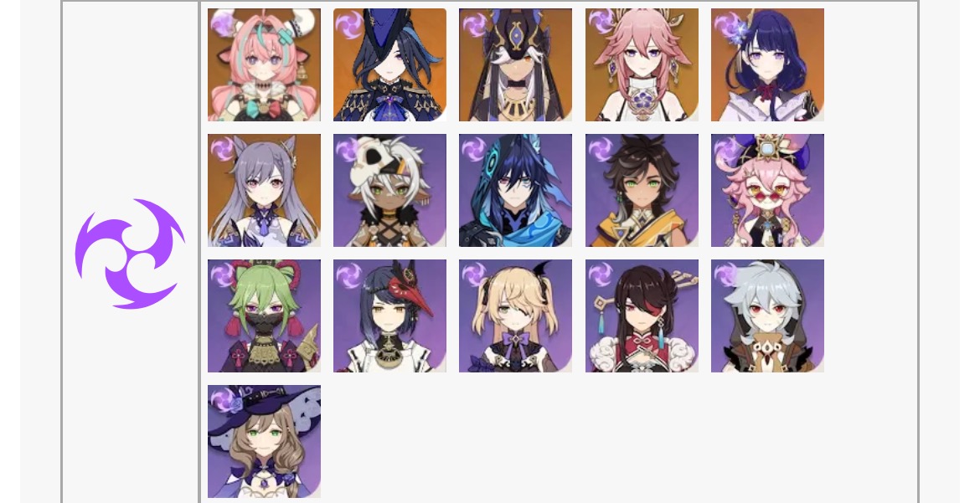Screen dimensions: 980x503
Task: Open Kuki Shinobu's green-haired masked portrait
Action: (x=265, y=316)
